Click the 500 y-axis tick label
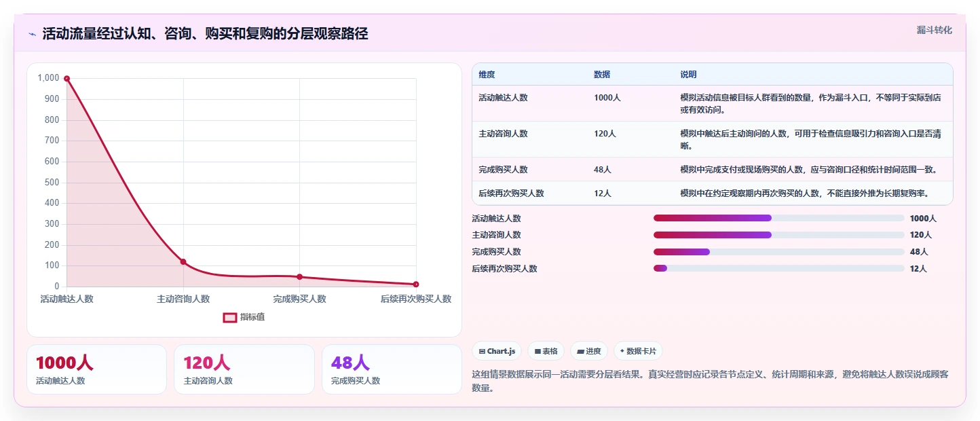 tap(52, 183)
